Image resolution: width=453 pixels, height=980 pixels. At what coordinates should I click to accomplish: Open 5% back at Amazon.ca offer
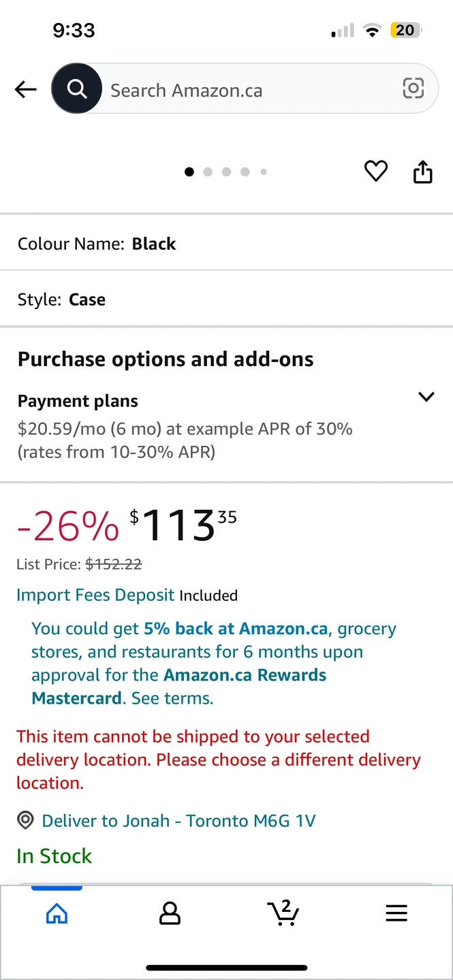tap(236, 628)
